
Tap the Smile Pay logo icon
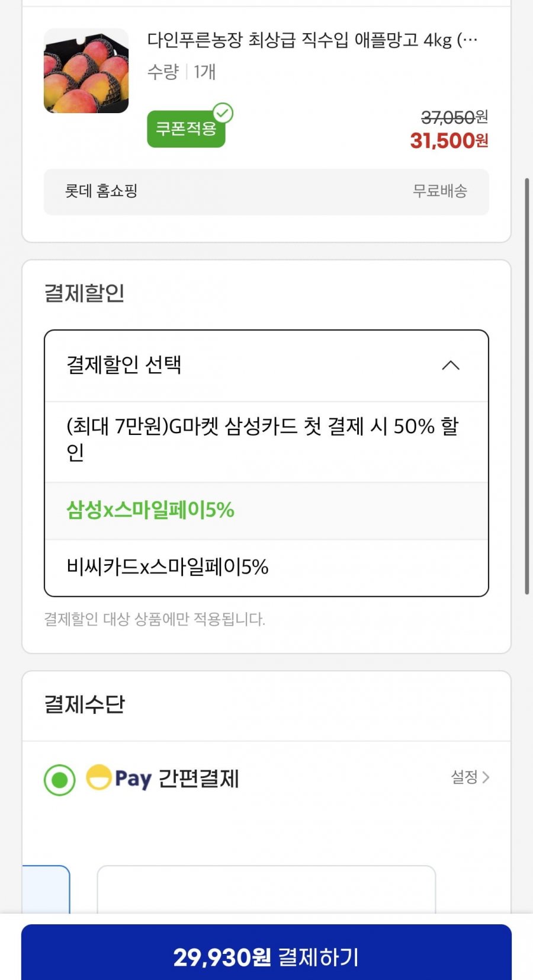[99, 777]
